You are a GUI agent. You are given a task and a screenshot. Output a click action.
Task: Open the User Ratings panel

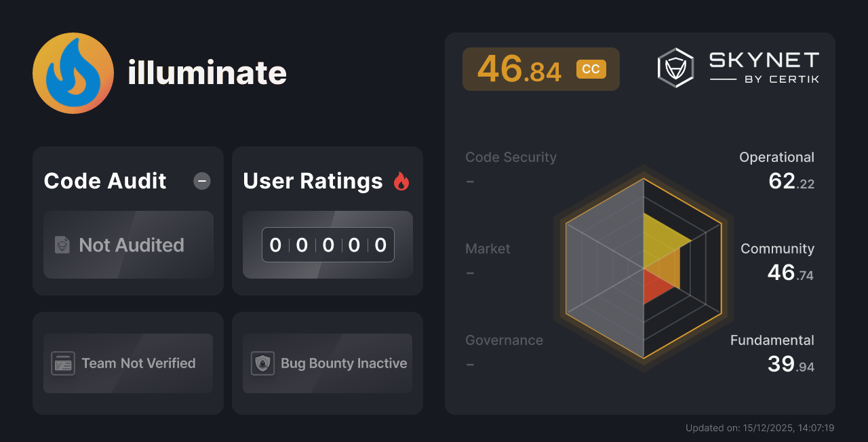328,220
